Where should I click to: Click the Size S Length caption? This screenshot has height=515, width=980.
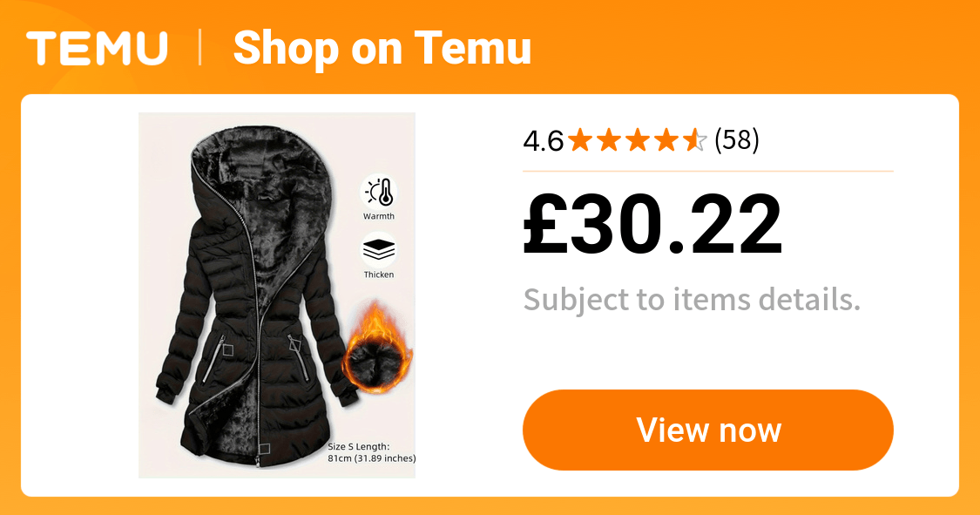371,452
